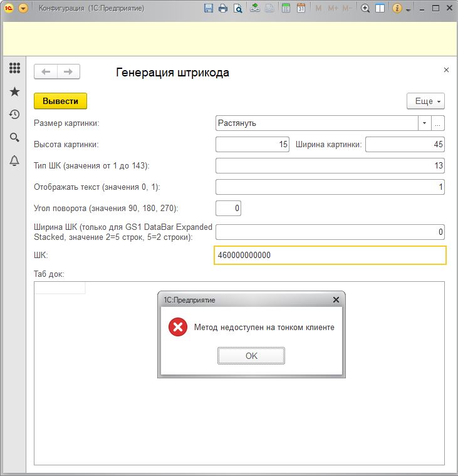The width and height of the screenshot is (458, 476).
Task: Go forward with right arrow button
Action: pos(68,71)
